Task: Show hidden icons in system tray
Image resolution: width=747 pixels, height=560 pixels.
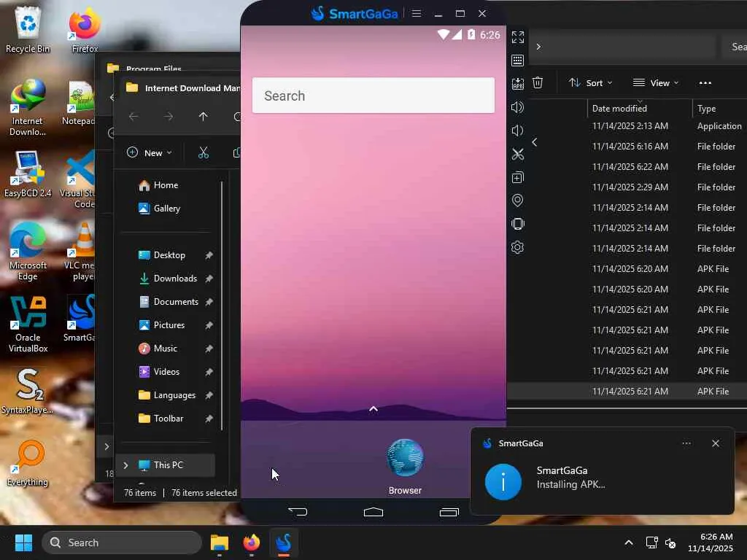Action: (x=628, y=542)
